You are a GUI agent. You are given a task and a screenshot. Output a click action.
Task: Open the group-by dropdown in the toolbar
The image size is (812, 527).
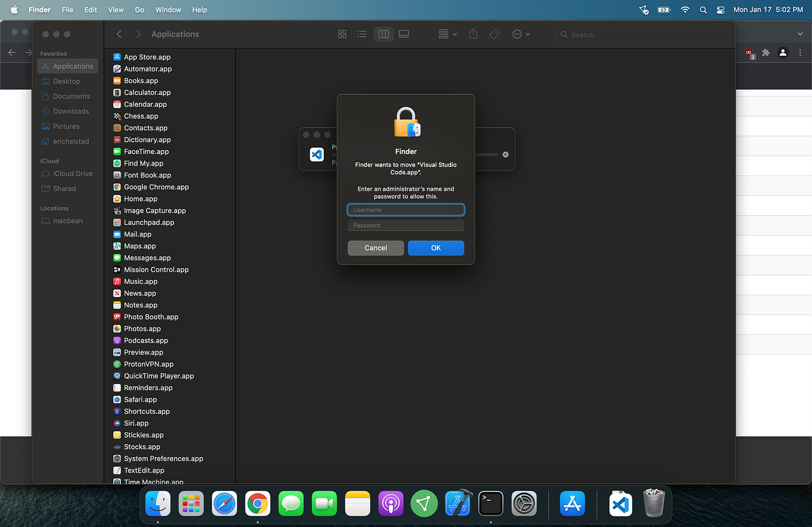(447, 34)
